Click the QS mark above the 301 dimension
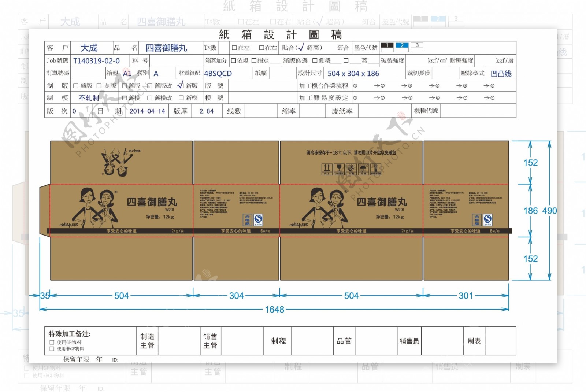 pyautogui.click(x=487, y=220)
